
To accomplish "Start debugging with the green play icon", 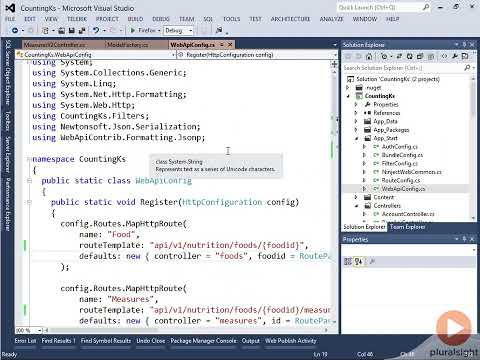I will pos(133,30).
